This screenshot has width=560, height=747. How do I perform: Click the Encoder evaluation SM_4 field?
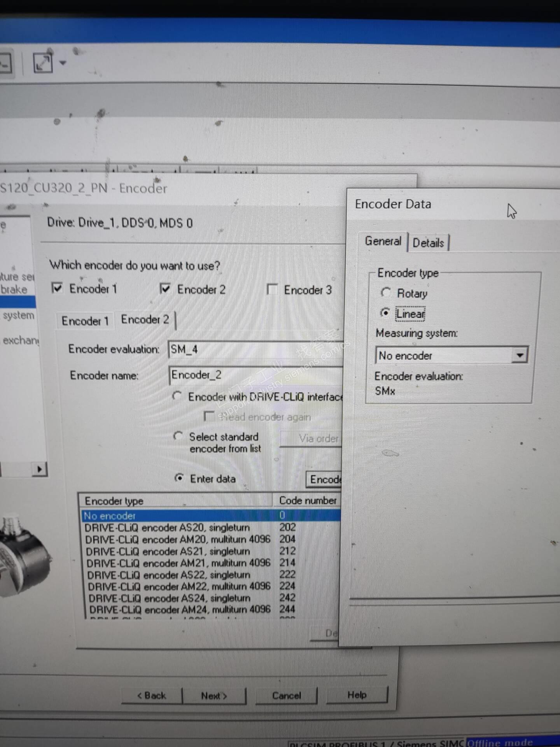(255, 349)
